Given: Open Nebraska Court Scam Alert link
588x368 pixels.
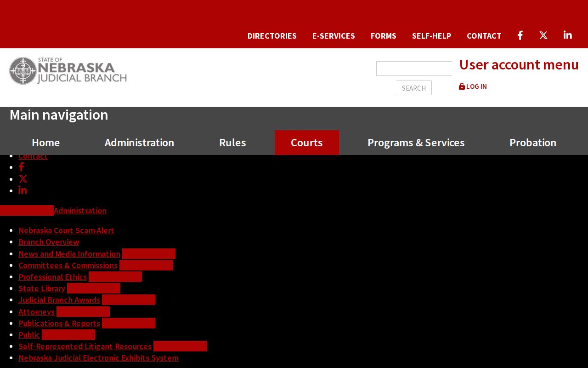Looking at the screenshot, I should tap(66, 230).
